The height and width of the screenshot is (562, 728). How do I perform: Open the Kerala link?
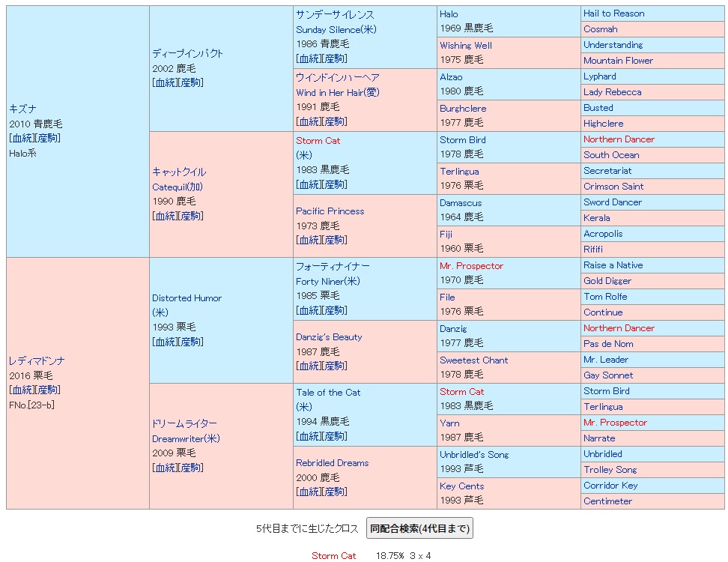597,218
